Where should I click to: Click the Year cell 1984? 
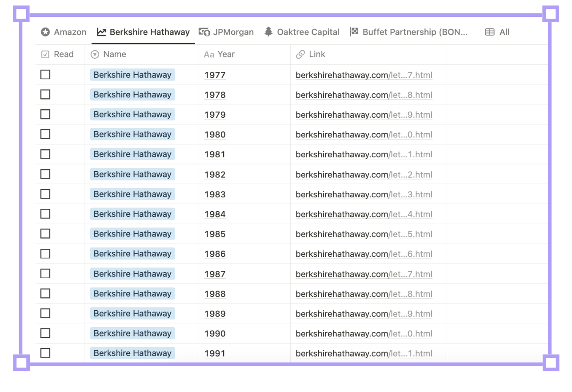click(x=215, y=214)
